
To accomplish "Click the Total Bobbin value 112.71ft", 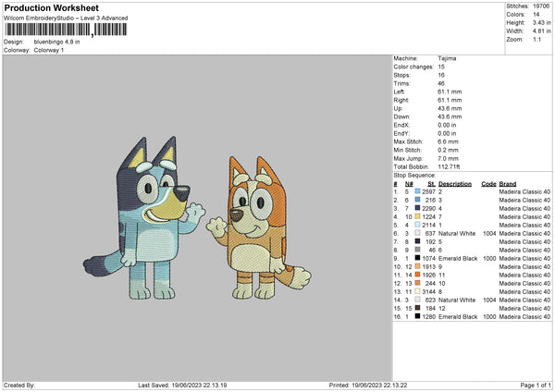I will pyautogui.click(x=449, y=166).
